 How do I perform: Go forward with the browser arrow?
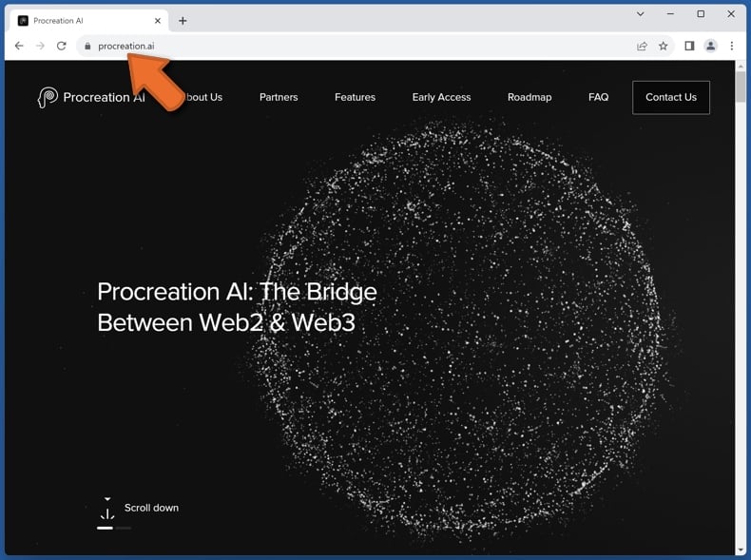pos(40,46)
